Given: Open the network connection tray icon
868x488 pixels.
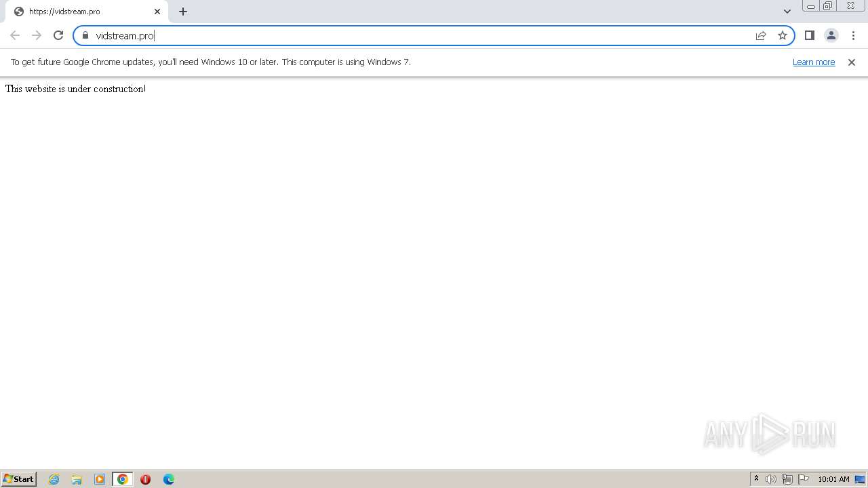Looking at the screenshot, I should [787, 479].
